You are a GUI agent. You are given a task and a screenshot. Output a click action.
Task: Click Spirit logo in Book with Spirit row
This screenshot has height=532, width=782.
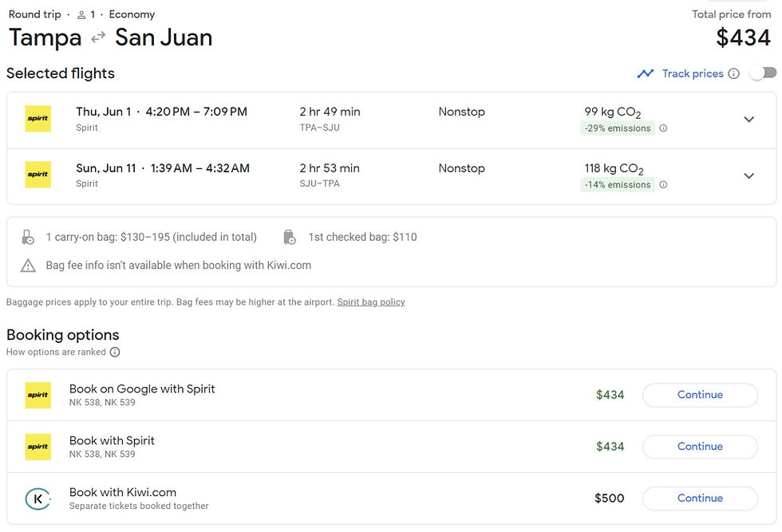point(38,447)
